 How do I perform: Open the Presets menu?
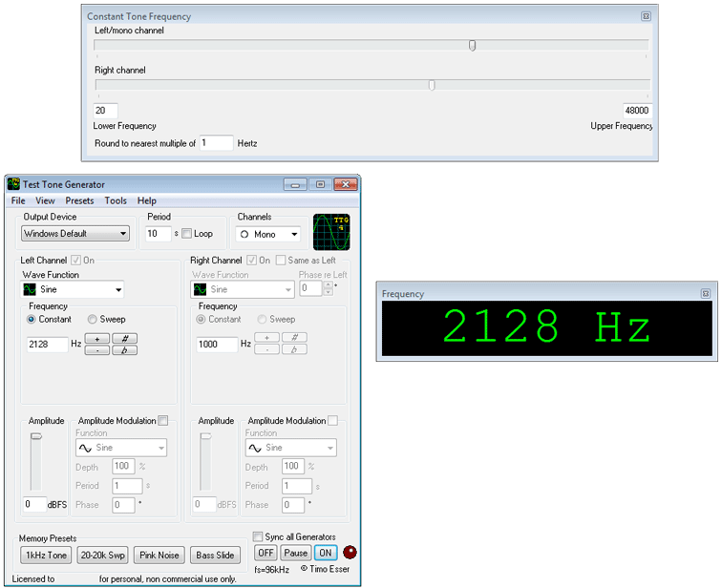79,201
